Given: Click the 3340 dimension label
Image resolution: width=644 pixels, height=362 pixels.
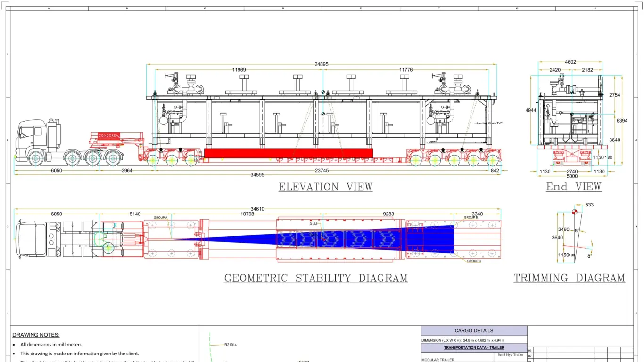Looking at the screenshot, I should 477,214.
